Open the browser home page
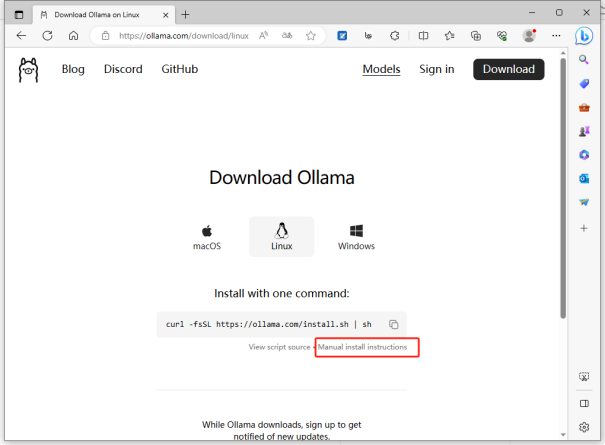 [x=73, y=36]
